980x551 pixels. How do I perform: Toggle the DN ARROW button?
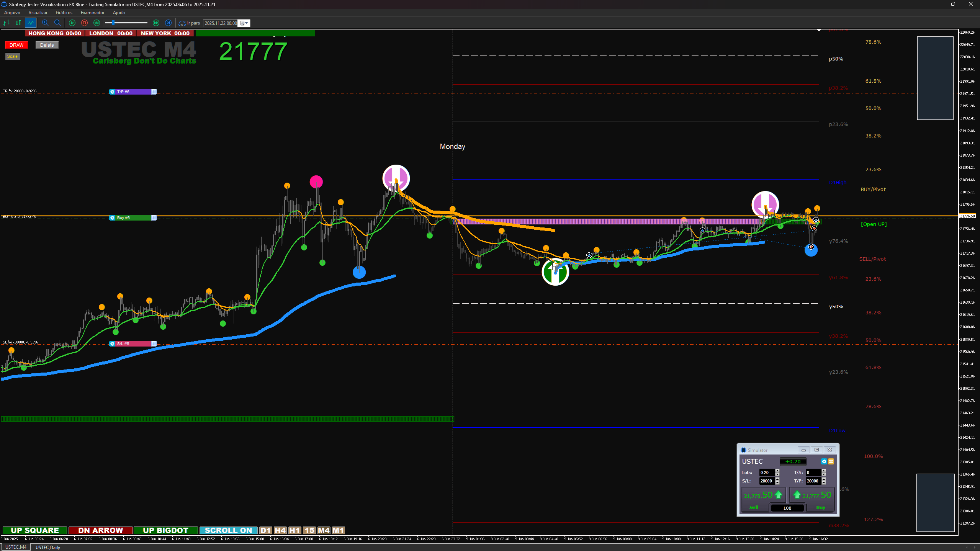pyautogui.click(x=100, y=530)
